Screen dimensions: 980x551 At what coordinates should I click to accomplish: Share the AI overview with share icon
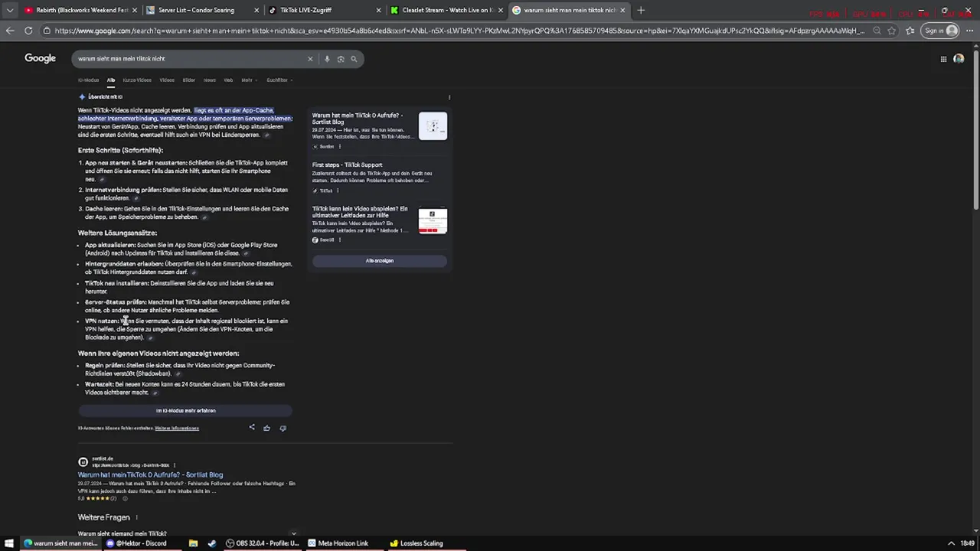point(252,428)
